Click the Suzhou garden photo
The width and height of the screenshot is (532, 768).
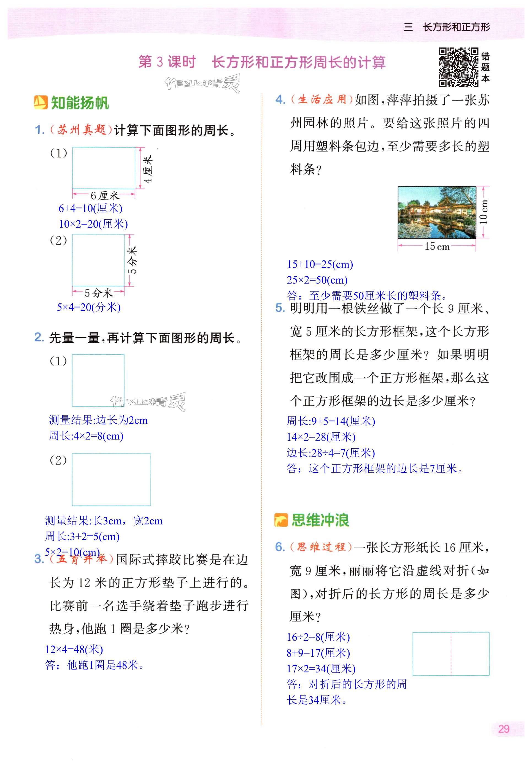(437, 212)
